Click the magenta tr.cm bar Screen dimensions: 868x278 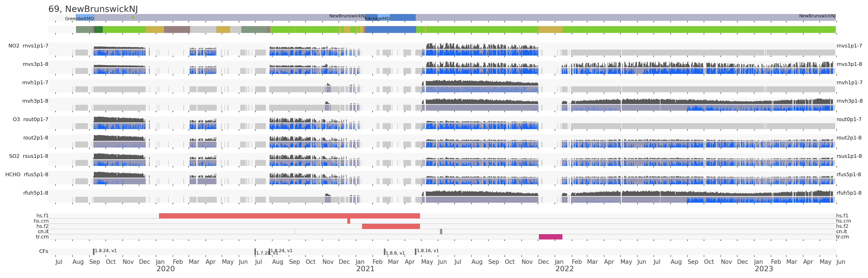(550, 236)
